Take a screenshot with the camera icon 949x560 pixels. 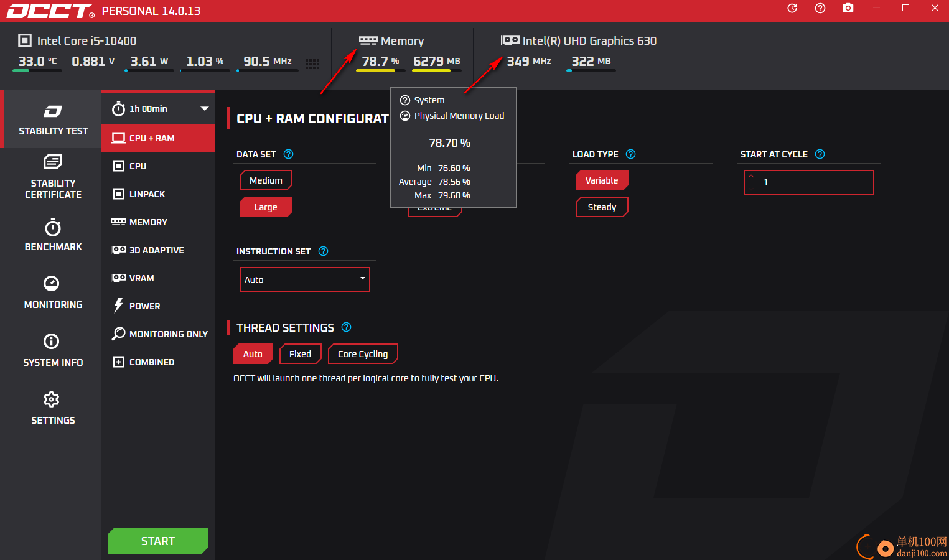(x=848, y=8)
